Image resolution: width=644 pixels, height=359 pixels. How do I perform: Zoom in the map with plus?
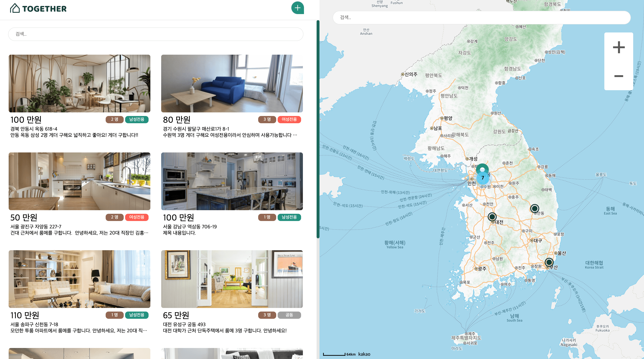619,47
